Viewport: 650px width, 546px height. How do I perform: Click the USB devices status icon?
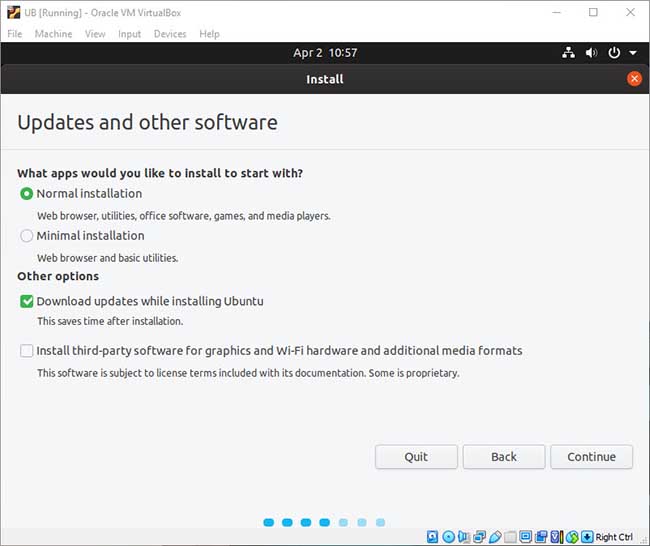point(495,537)
